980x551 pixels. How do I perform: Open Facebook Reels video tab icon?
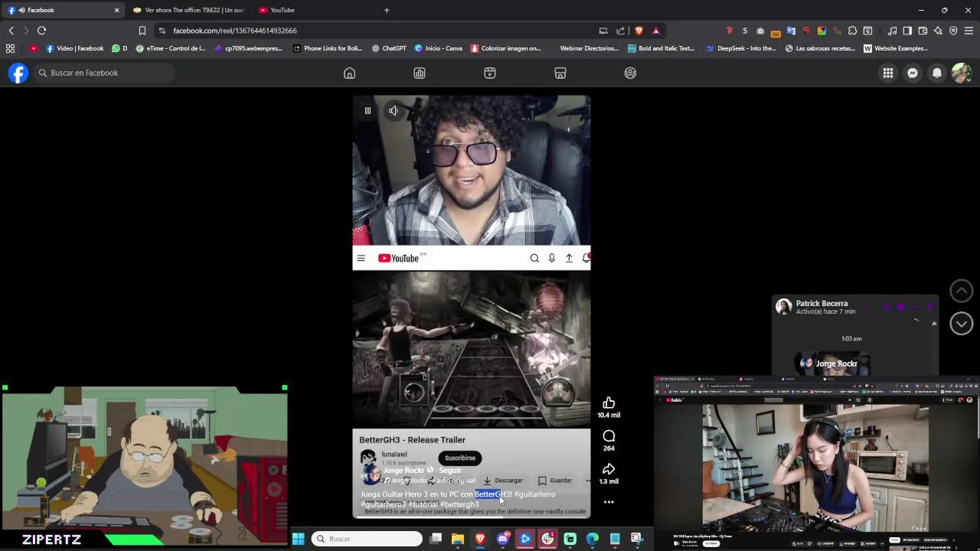(490, 73)
